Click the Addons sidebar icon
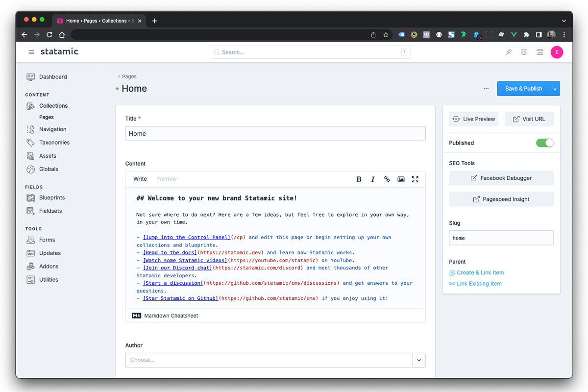Image resolution: width=588 pixels, height=392 pixels. pos(30,266)
